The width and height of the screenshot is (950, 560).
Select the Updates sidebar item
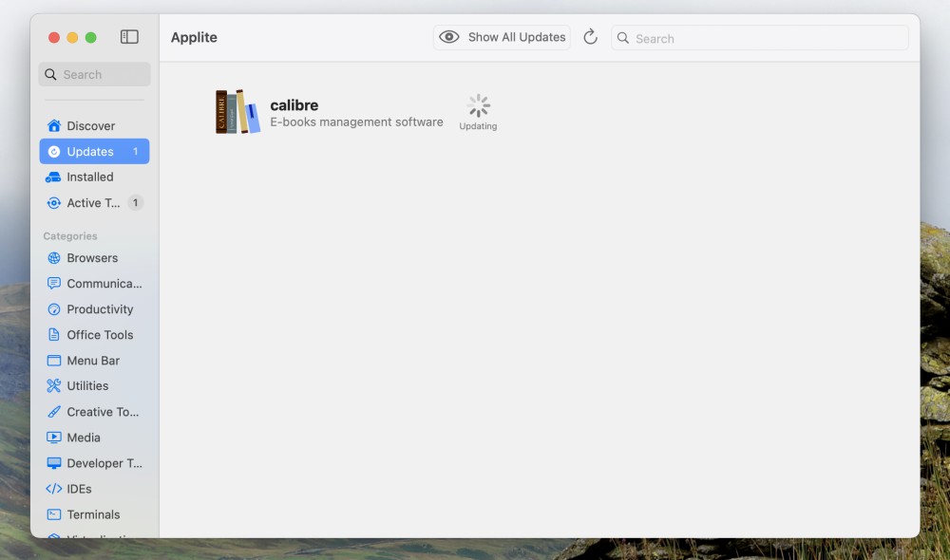point(94,151)
